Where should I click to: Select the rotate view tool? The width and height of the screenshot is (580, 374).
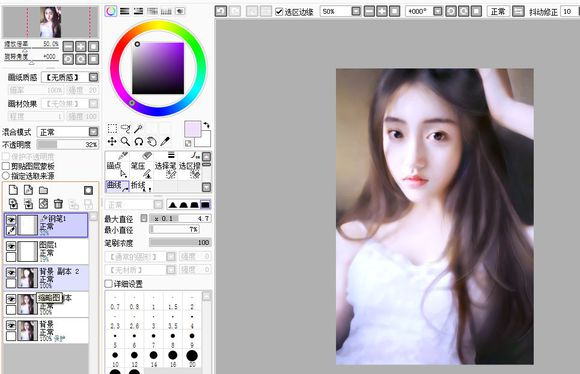pyautogui.click(x=139, y=142)
